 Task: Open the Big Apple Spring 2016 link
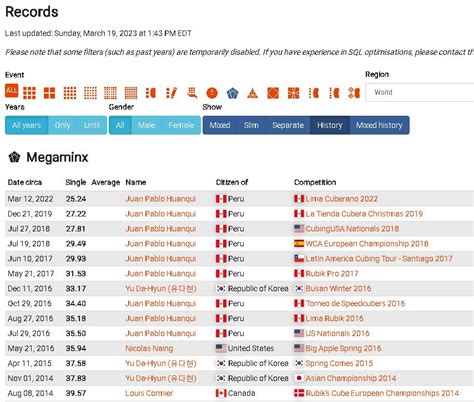pos(343,348)
